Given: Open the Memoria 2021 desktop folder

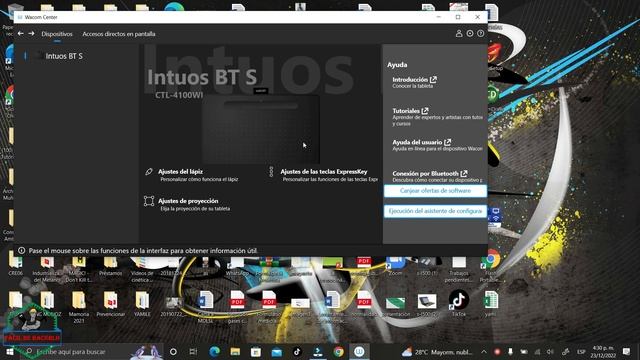Looking at the screenshot, I should pos(79,307).
